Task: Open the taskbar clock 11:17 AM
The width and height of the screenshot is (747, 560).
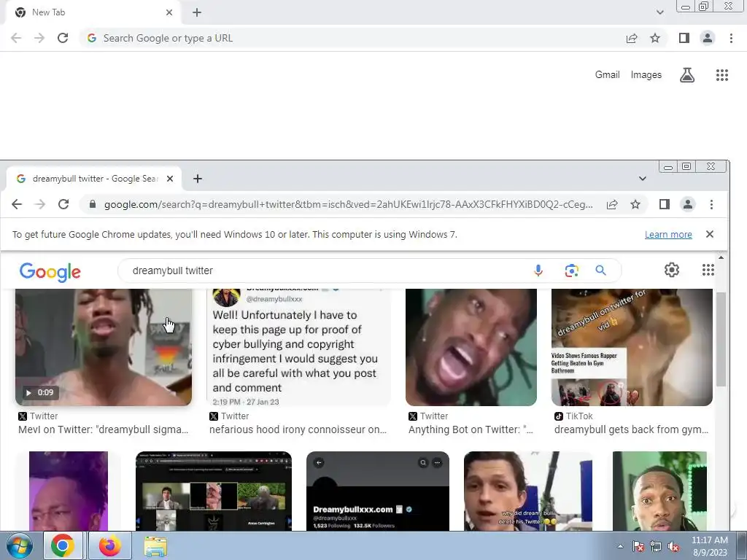Action: [x=709, y=546]
